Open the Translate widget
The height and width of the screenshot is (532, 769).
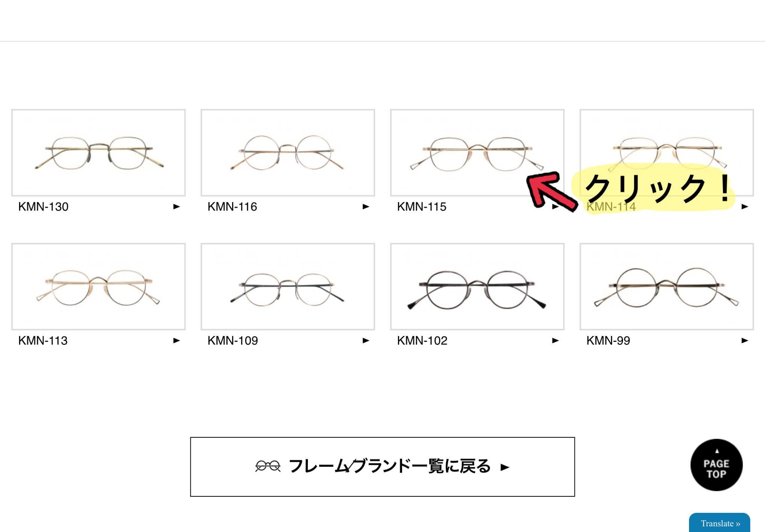(720, 523)
